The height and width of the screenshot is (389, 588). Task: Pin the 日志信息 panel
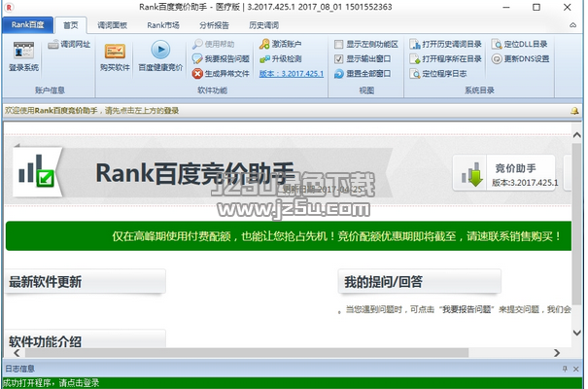pos(565,369)
